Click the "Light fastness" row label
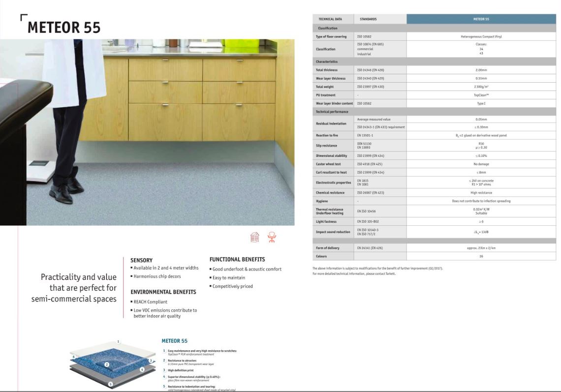This screenshot has width=561, height=392. click(326, 221)
